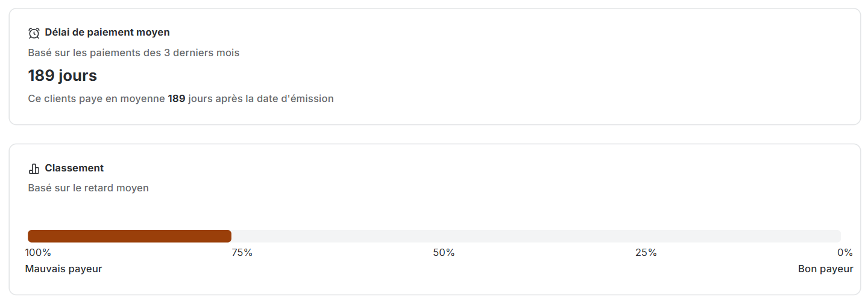Click the 25% scale label
Image resolution: width=868 pixels, height=303 pixels.
coord(646,253)
